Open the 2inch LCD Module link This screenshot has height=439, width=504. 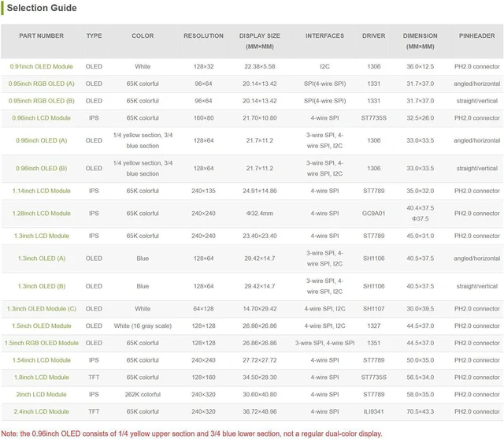pyautogui.click(x=42, y=394)
